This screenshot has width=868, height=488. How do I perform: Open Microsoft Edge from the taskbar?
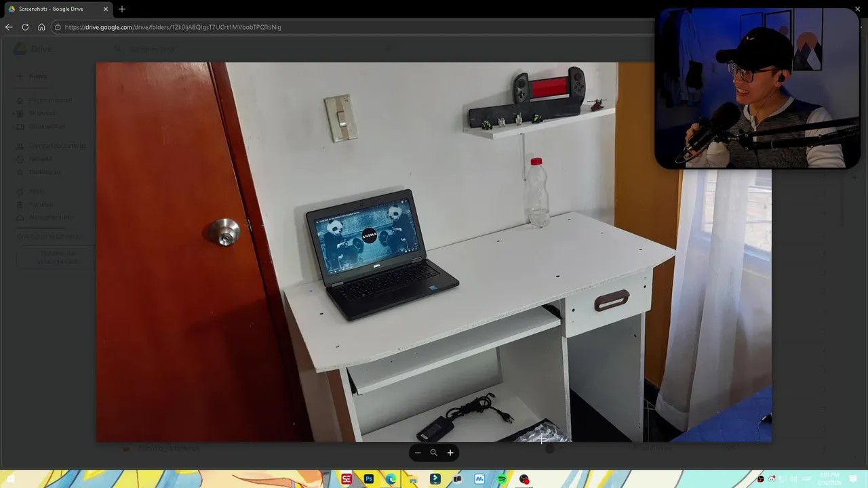click(391, 479)
